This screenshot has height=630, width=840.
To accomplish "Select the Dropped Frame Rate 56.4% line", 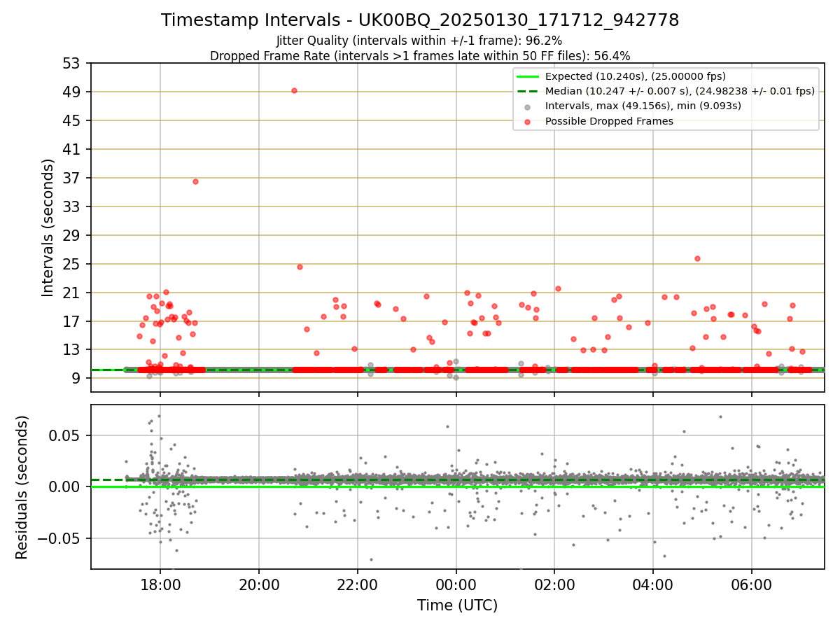I will [x=420, y=56].
